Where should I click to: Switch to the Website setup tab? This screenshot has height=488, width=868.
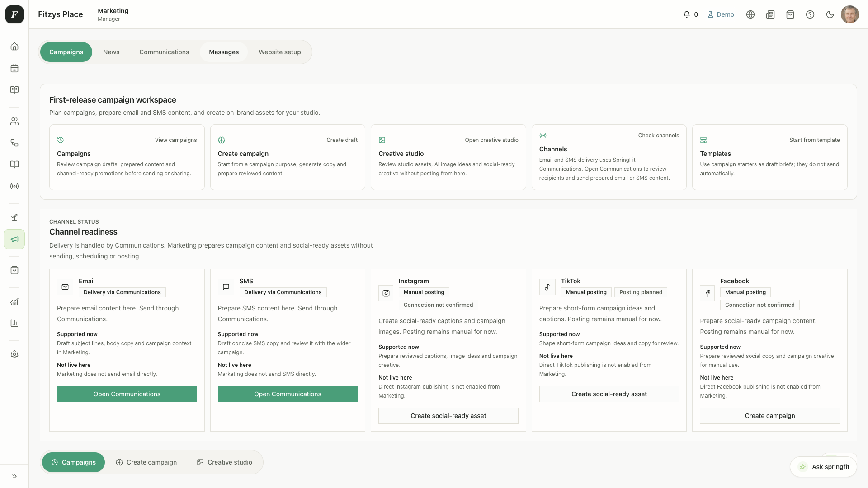[280, 52]
